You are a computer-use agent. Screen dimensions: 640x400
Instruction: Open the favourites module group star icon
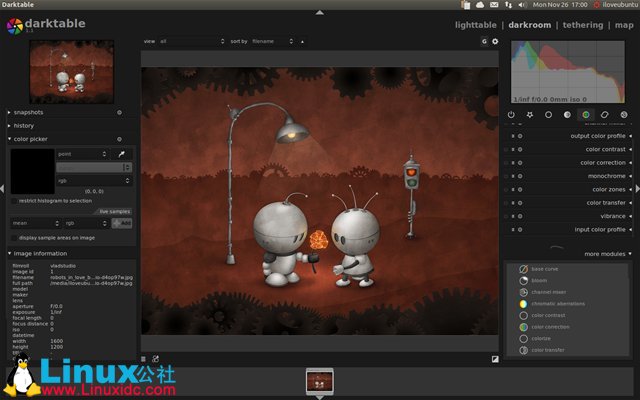point(530,115)
